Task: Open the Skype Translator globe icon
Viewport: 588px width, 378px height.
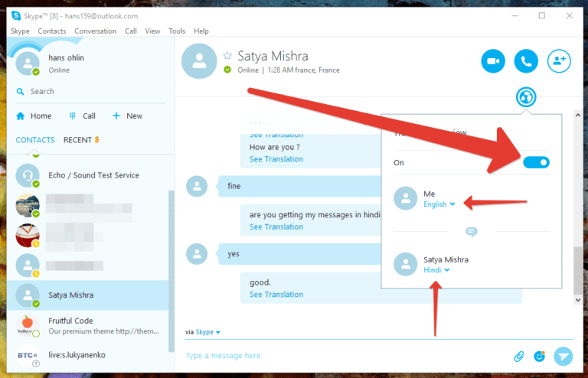Action: (526, 97)
